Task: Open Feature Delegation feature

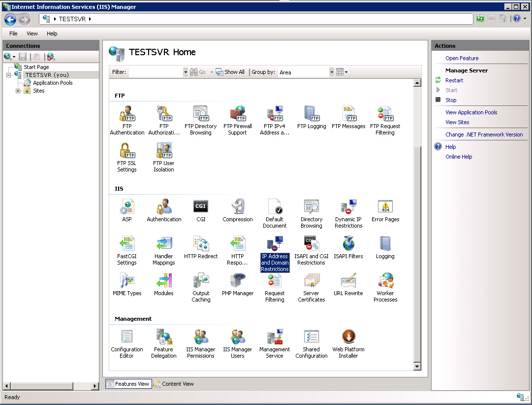Action: pyautogui.click(x=164, y=343)
